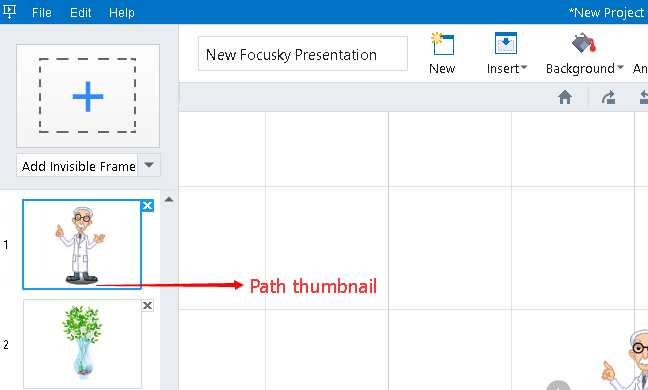Open the File menu

(42, 12)
